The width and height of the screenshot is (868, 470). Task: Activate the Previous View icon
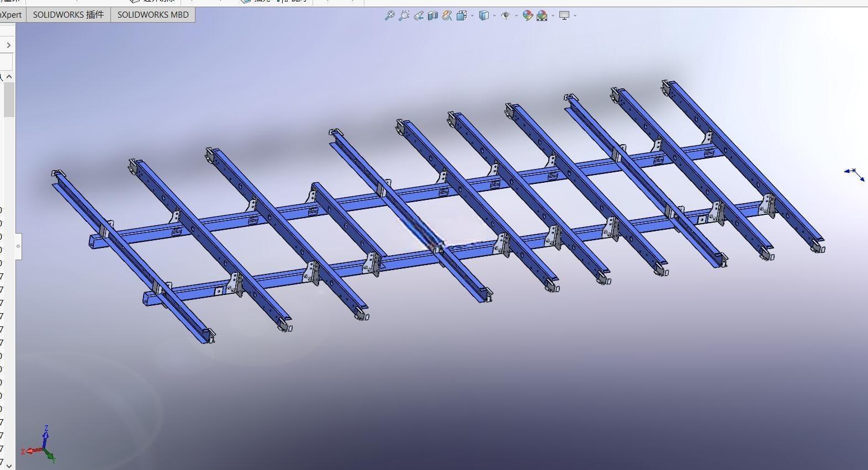419,15
